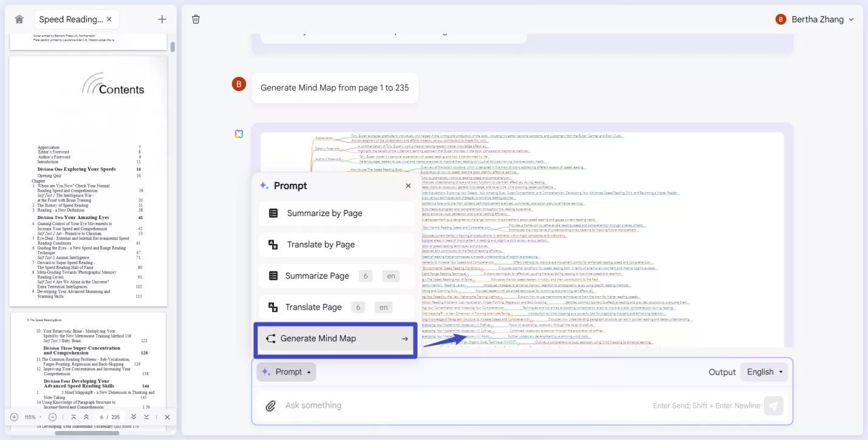Add a new tab with plus icon
Screen dimensions: 868x440
(x=162, y=19)
